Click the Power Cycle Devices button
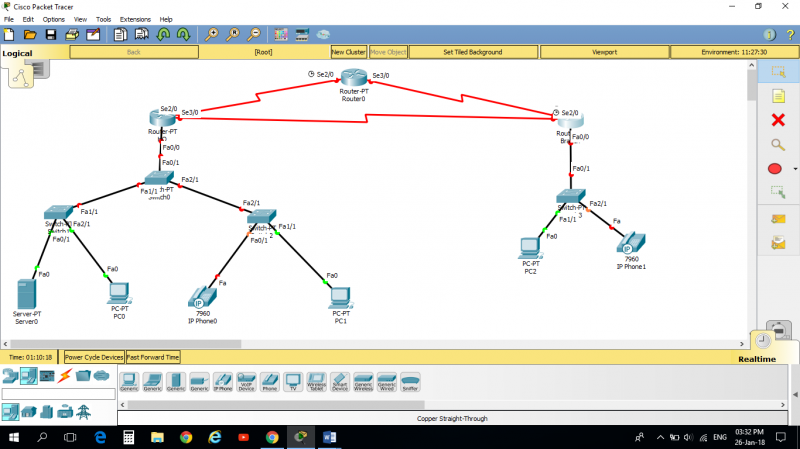Viewport: 800px width, 449px height. pos(94,357)
